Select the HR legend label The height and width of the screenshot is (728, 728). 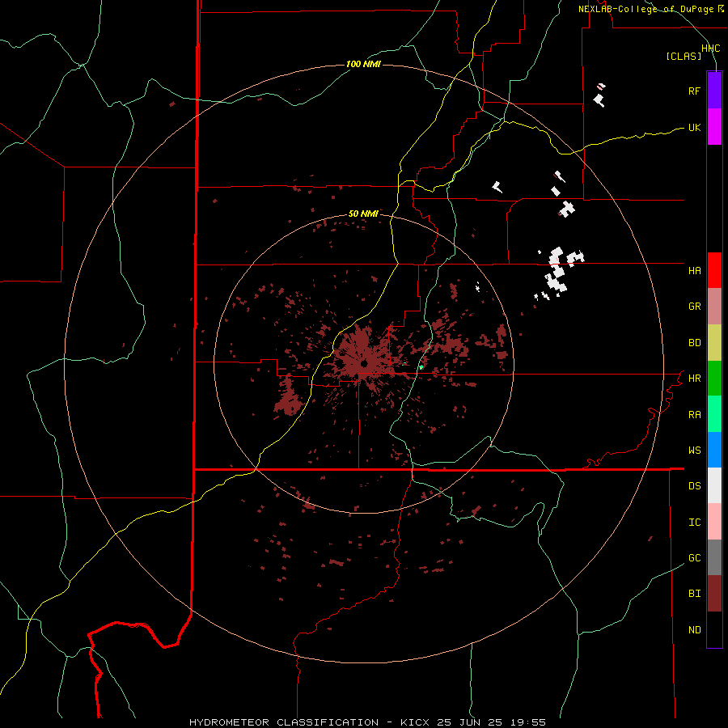pyautogui.click(x=694, y=378)
